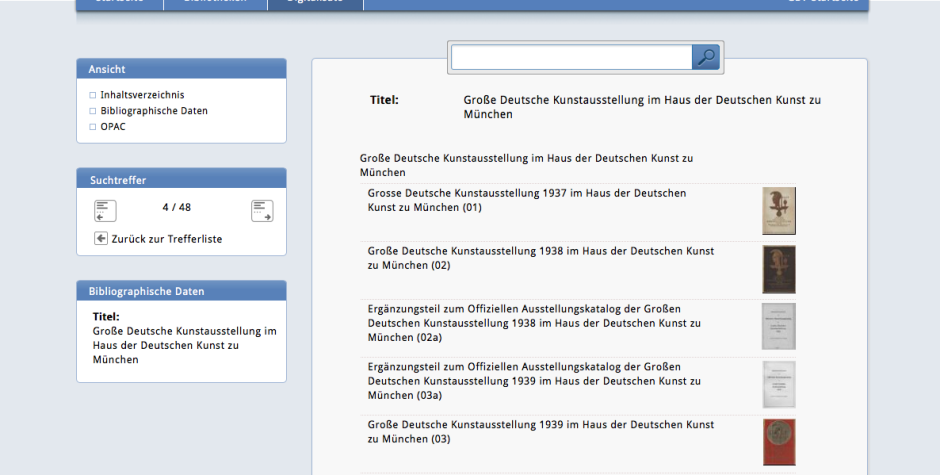Click the 1938 (02a) supplement thumbnail

779,326
